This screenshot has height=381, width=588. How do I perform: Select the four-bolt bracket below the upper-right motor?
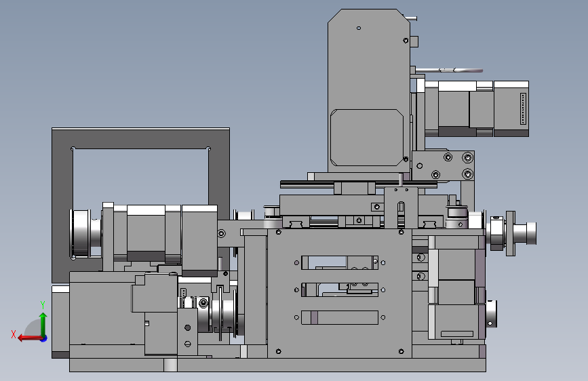443,165
